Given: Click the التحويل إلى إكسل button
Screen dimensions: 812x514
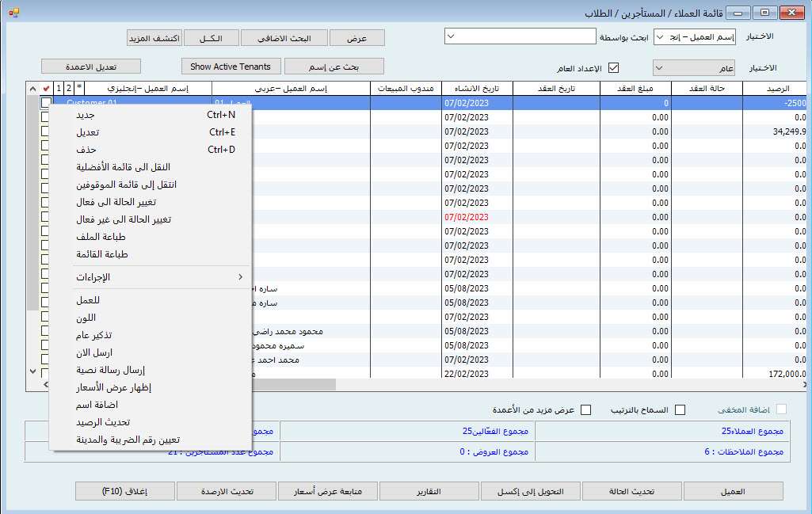Looking at the screenshot, I should (531, 491).
